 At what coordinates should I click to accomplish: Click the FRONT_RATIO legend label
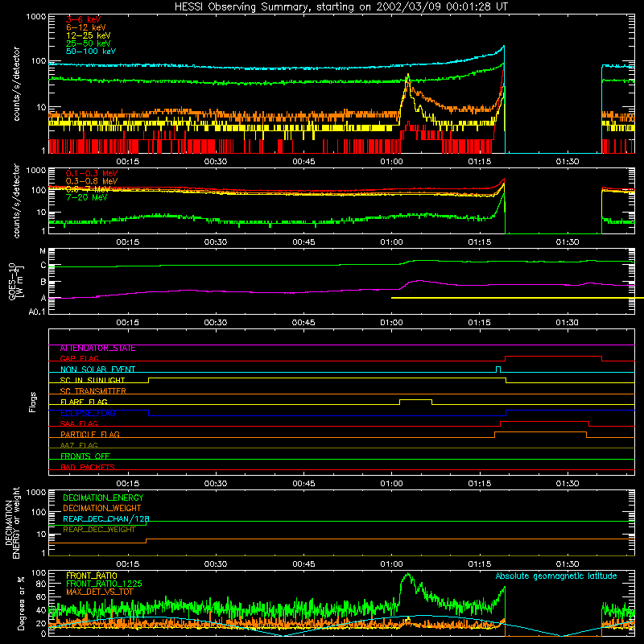pyautogui.click(x=92, y=576)
